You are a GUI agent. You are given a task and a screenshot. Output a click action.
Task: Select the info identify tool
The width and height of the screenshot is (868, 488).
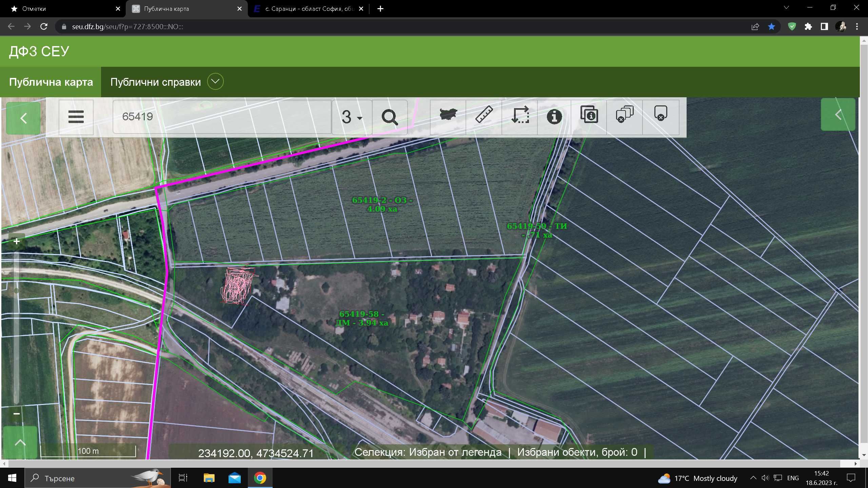(x=554, y=117)
